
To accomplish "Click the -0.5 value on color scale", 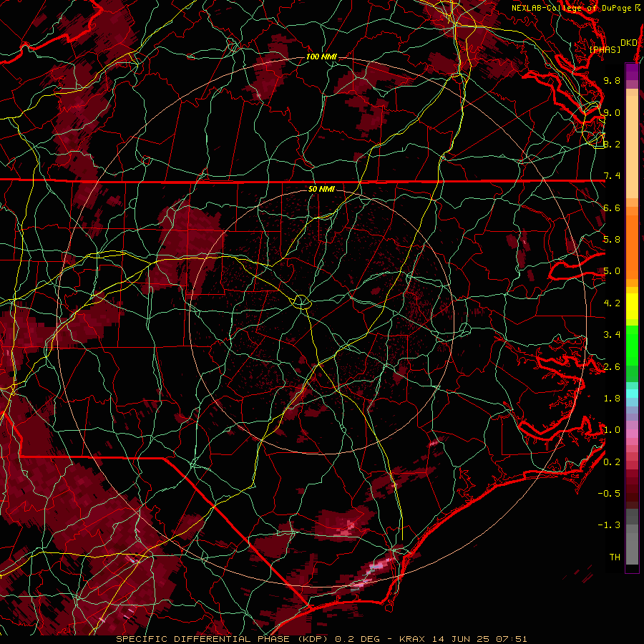I will [609, 494].
